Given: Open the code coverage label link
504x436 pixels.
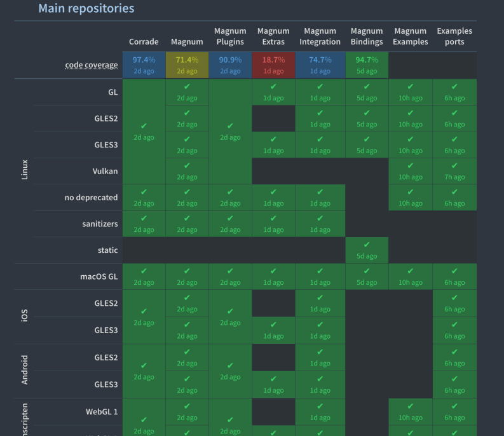Looking at the screenshot, I should [92, 65].
